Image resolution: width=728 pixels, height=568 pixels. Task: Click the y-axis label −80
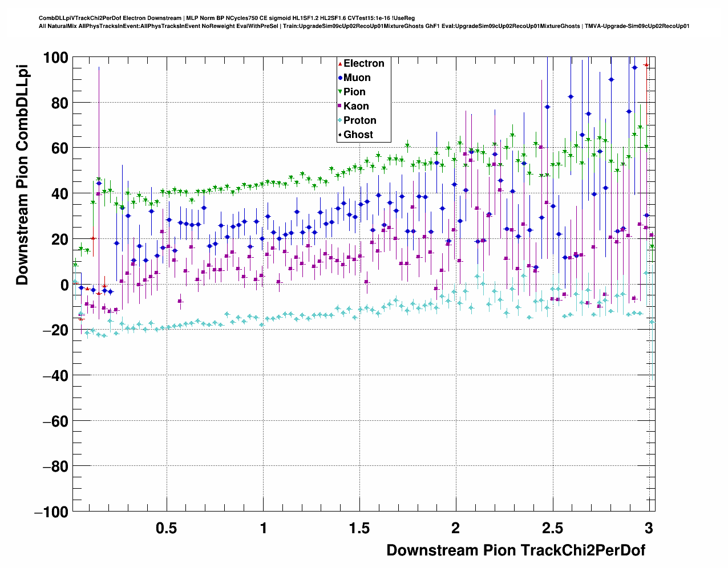pos(54,466)
